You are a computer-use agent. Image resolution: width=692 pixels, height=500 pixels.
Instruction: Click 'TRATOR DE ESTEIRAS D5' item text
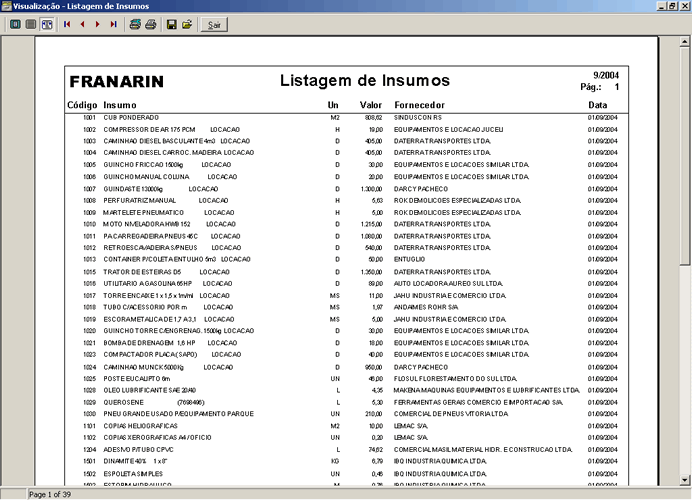(142, 272)
